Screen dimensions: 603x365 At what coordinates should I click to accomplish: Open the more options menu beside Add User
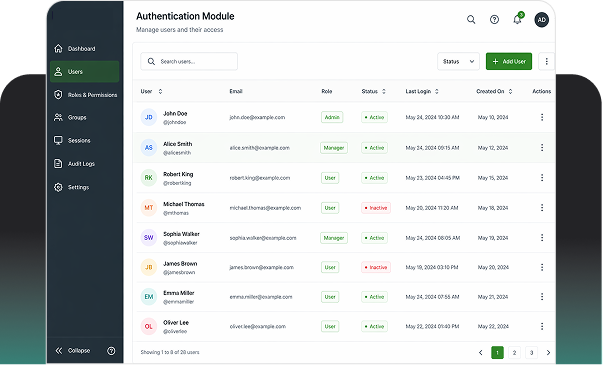[x=546, y=61]
